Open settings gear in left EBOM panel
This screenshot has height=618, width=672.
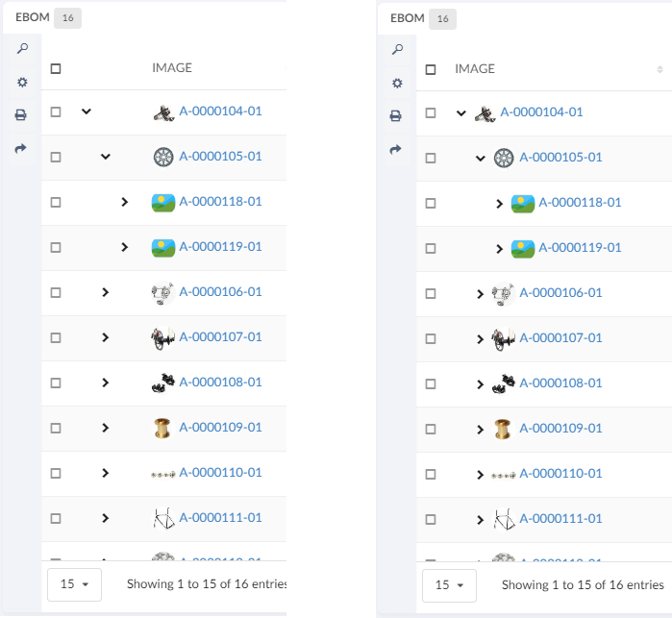21,83
